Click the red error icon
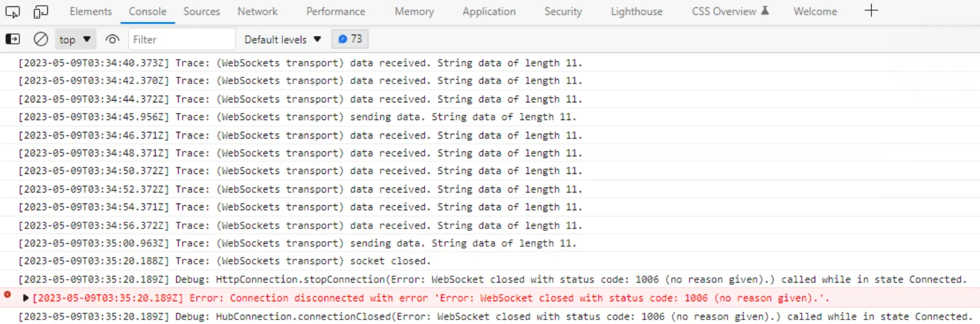The width and height of the screenshot is (980, 324). click(7, 294)
